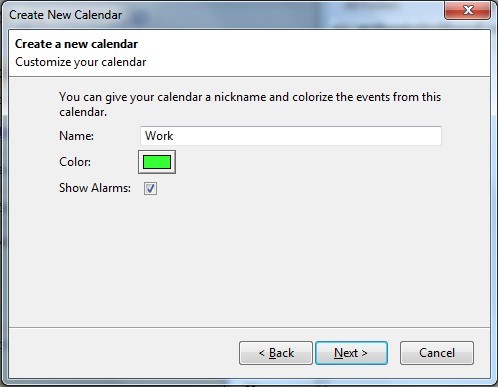Image resolution: width=498 pixels, height=387 pixels.
Task: Click the "Show Alarms:" label
Action: (95, 188)
